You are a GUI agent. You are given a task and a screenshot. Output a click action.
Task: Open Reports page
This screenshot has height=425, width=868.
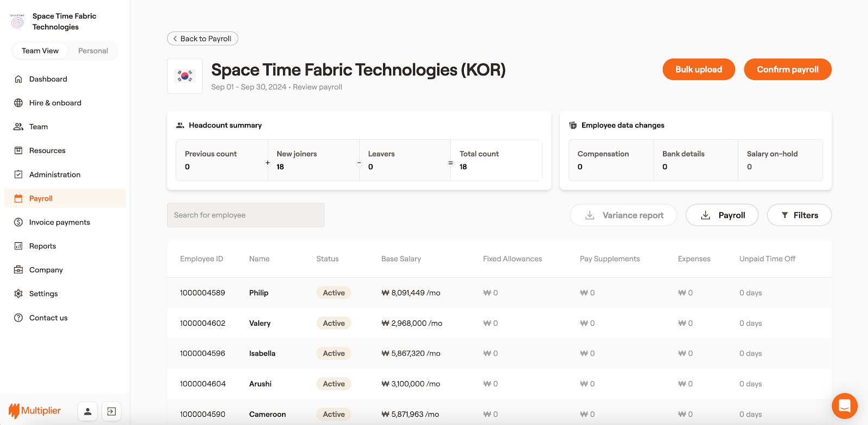(65, 246)
